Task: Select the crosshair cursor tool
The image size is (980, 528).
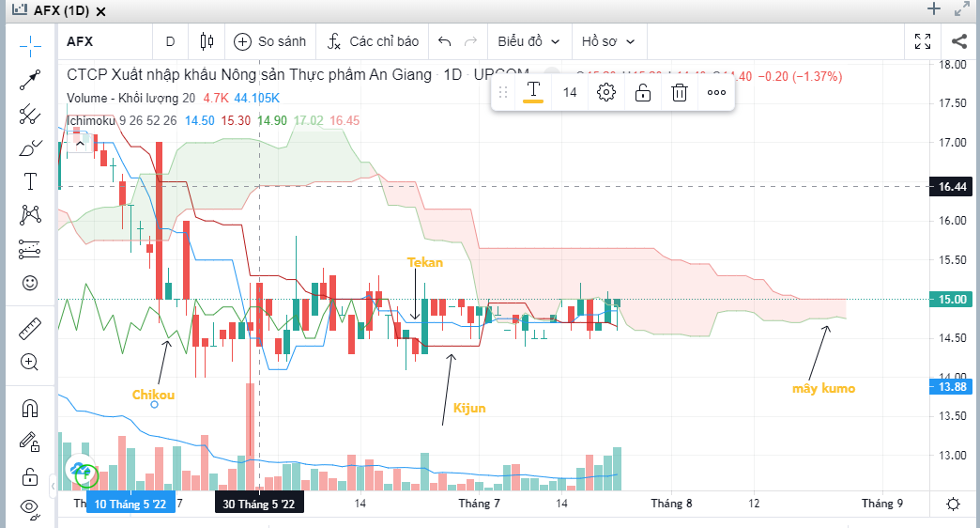Action: 30,46
